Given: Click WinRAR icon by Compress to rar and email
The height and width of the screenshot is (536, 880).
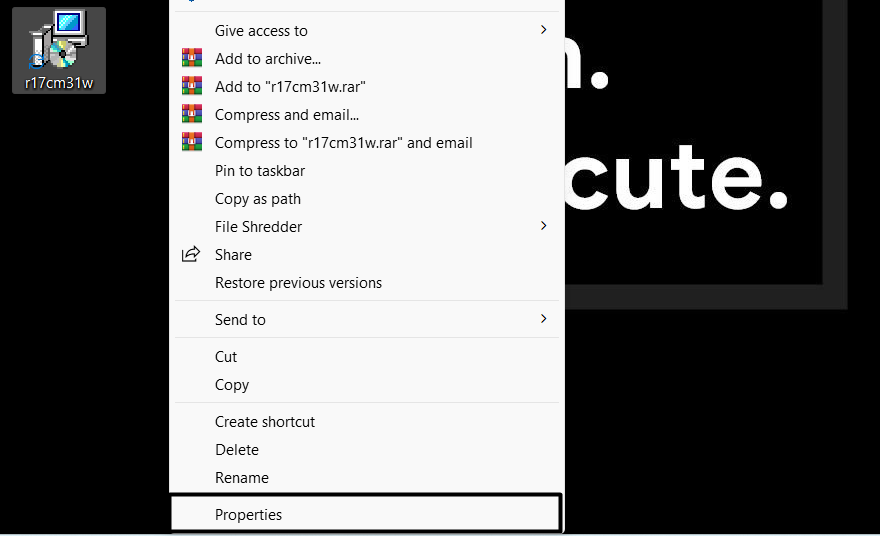Looking at the screenshot, I should click(x=191, y=143).
